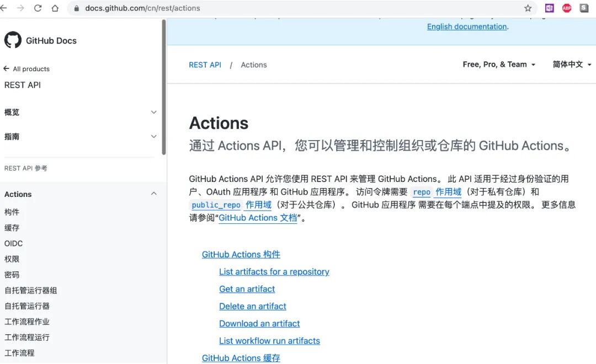Open Download an artifact link
596x364 pixels.
click(259, 324)
